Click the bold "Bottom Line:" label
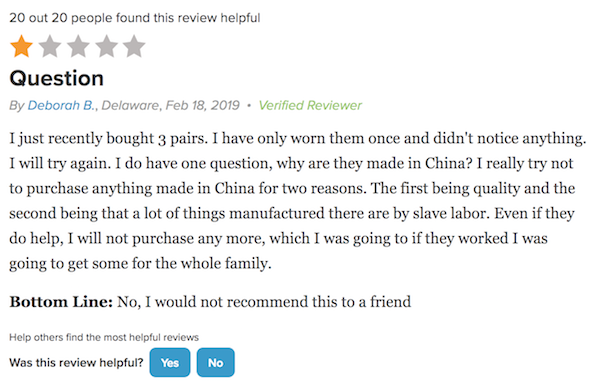This screenshot has height=386, width=600. pos(61,302)
